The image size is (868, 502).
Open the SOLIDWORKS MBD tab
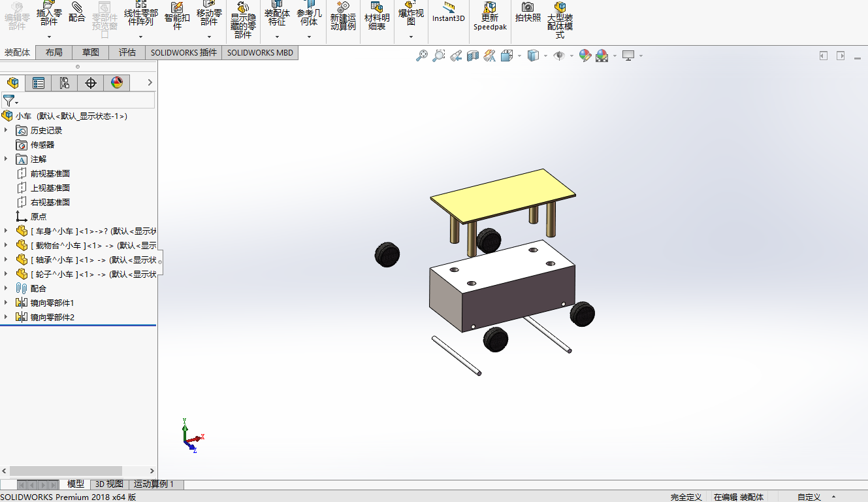click(260, 53)
